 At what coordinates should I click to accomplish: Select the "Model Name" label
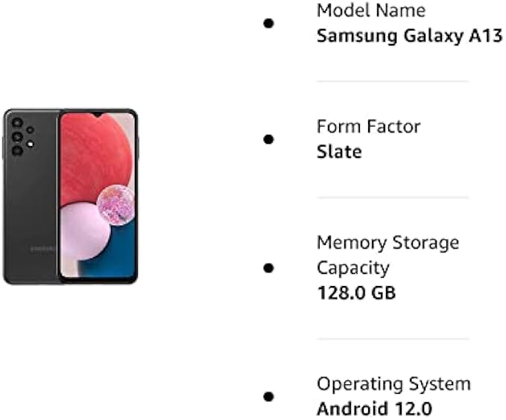(371, 10)
